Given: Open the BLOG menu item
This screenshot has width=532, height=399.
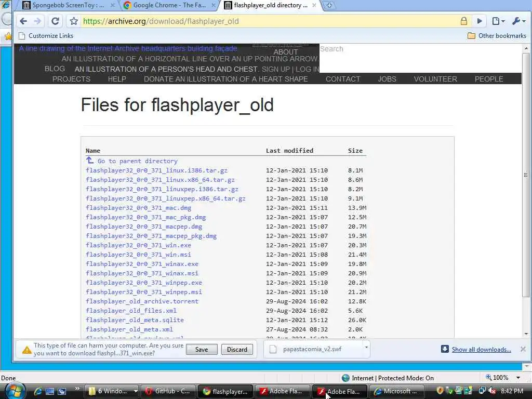Looking at the screenshot, I should pyautogui.click(x=55, y=69).
